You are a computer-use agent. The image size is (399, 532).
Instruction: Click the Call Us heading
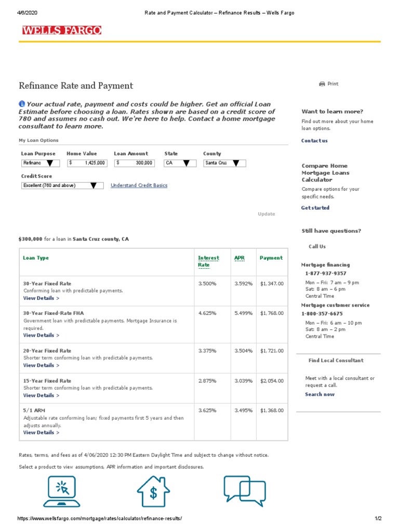pyautogui.click(x=317, y=247)
